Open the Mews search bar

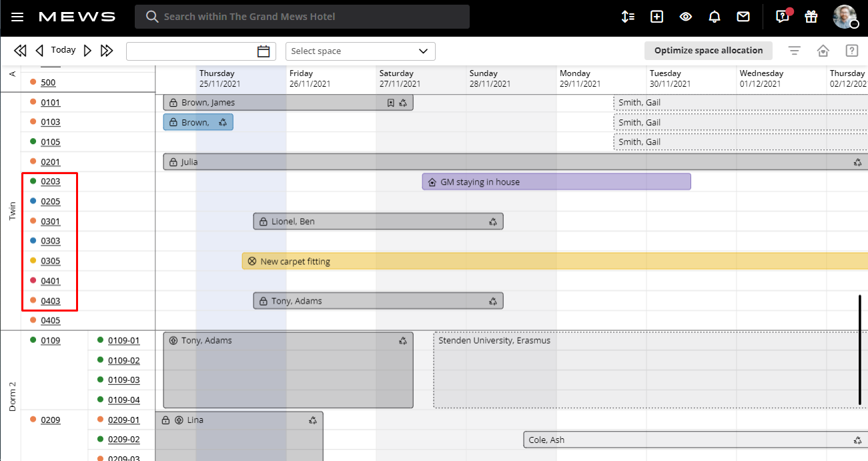tap(300, 16)
